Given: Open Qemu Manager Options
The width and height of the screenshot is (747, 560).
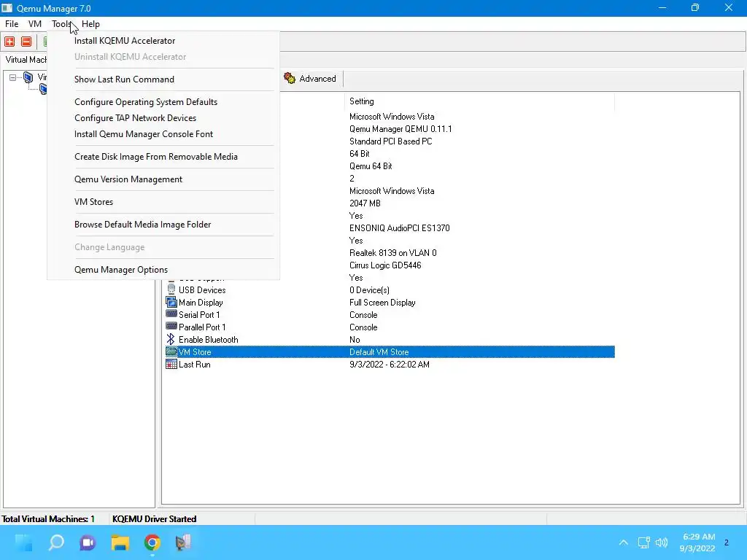Looking at the screenshot, I should tap(163, 270).
